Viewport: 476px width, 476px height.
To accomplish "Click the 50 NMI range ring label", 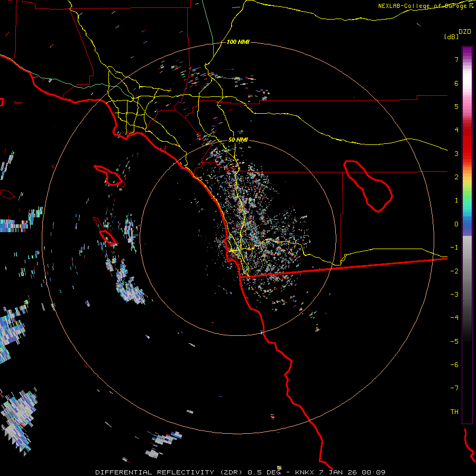I will [238, 140].
